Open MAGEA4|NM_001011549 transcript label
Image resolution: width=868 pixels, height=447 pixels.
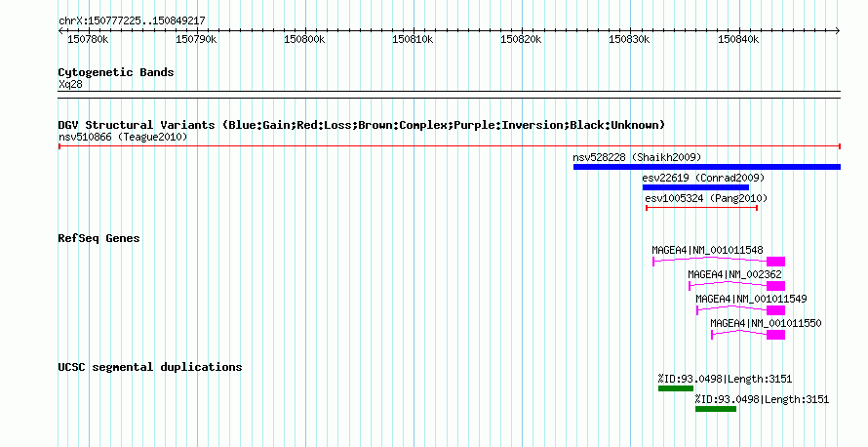751,299
